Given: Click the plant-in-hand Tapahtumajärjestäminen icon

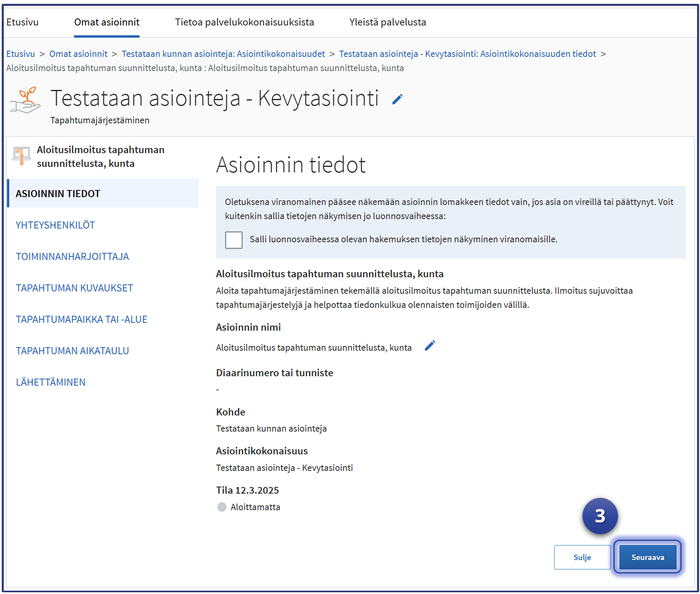Looking at the screenshot, I should (26, 100).
